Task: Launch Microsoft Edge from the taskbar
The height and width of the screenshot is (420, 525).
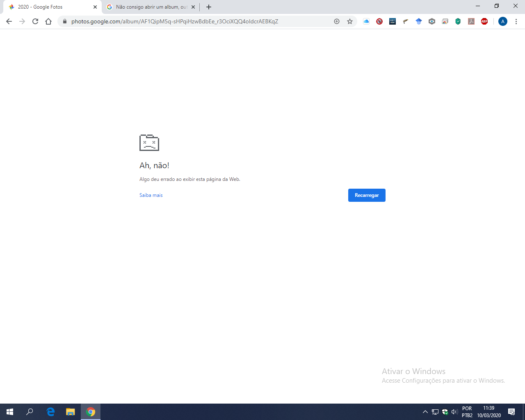Action: pos(50,412)
